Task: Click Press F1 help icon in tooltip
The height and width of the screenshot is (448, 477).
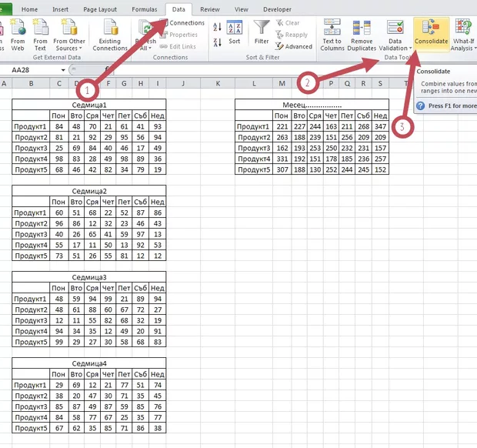Action: (420, 106)
